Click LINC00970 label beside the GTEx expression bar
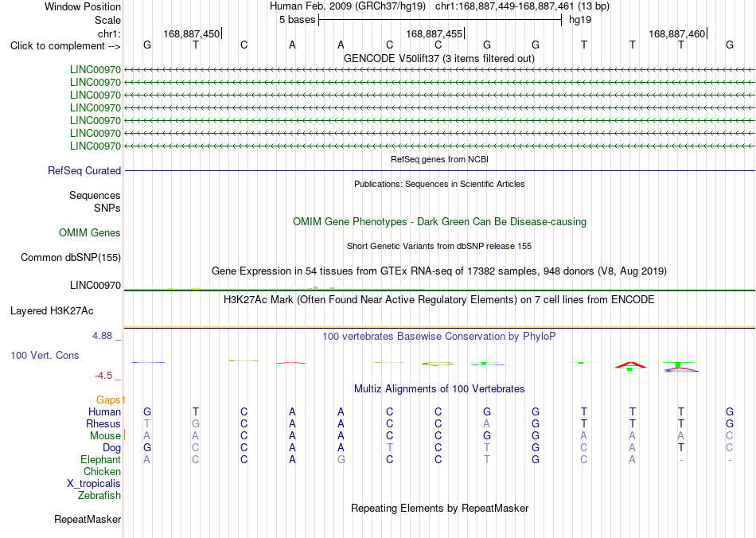The image size is (756, 538). click(95, 286)
